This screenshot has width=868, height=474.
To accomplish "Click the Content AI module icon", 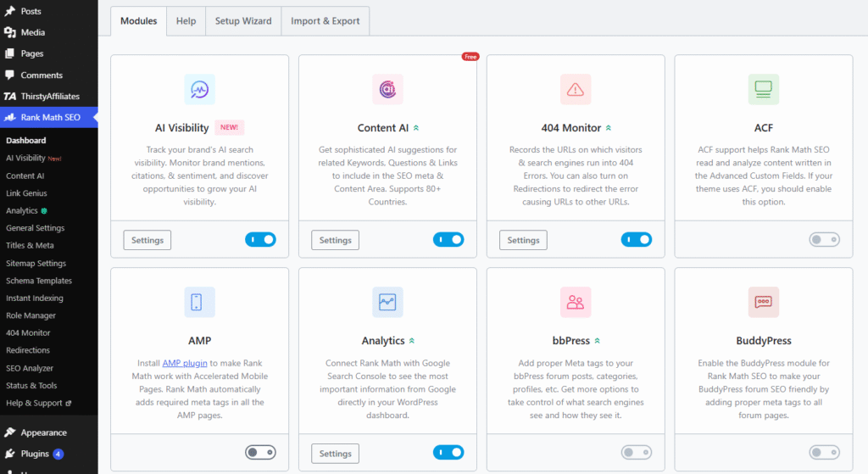I will [387, 89].
